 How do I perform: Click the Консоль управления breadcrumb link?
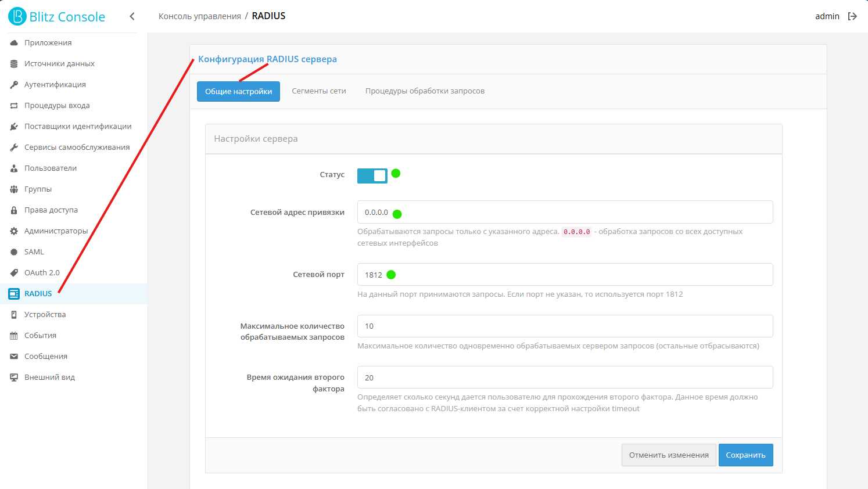(200, 16)
